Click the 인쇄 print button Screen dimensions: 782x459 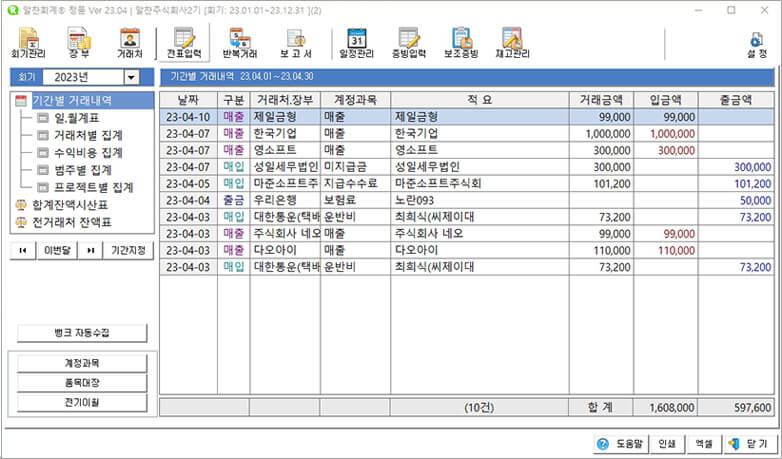coord(667,444)
